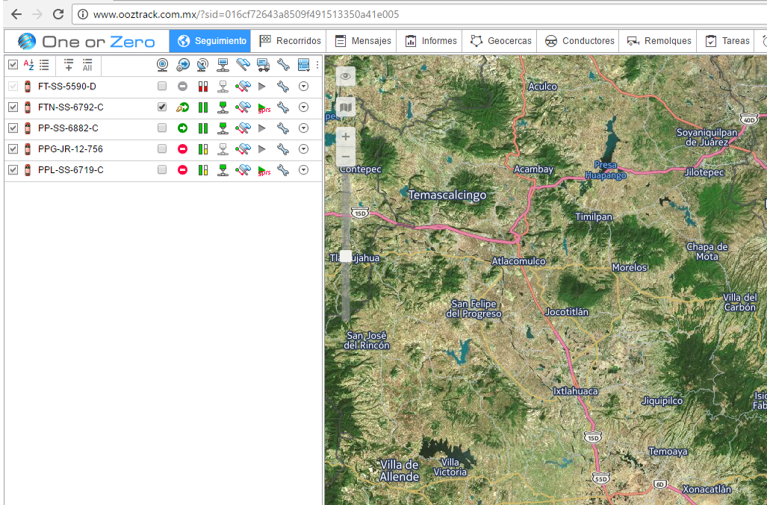The width and height of the screenshot is (767, 505).
Task: Select unit name FT-SS-5590-D
Action: 67,86
